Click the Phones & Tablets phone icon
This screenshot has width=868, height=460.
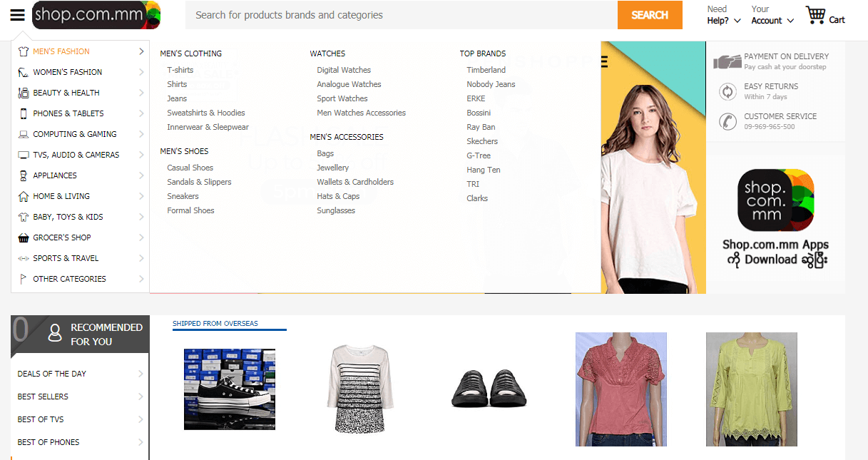pyautogui.click(x=24, y=113)
